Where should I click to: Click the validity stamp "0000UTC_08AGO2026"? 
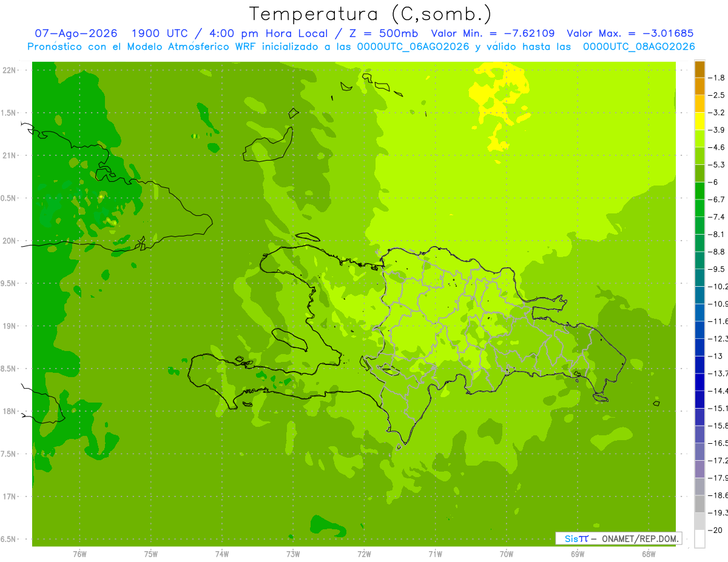639,47
